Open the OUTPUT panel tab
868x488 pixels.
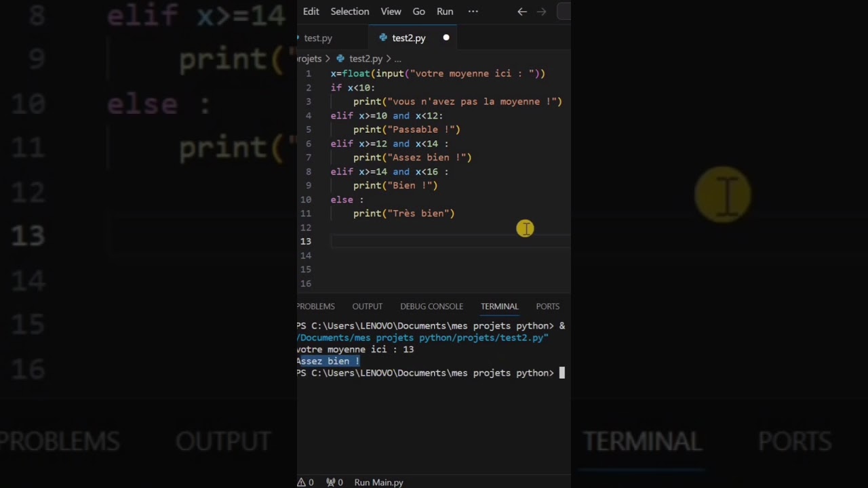(368, 306)
